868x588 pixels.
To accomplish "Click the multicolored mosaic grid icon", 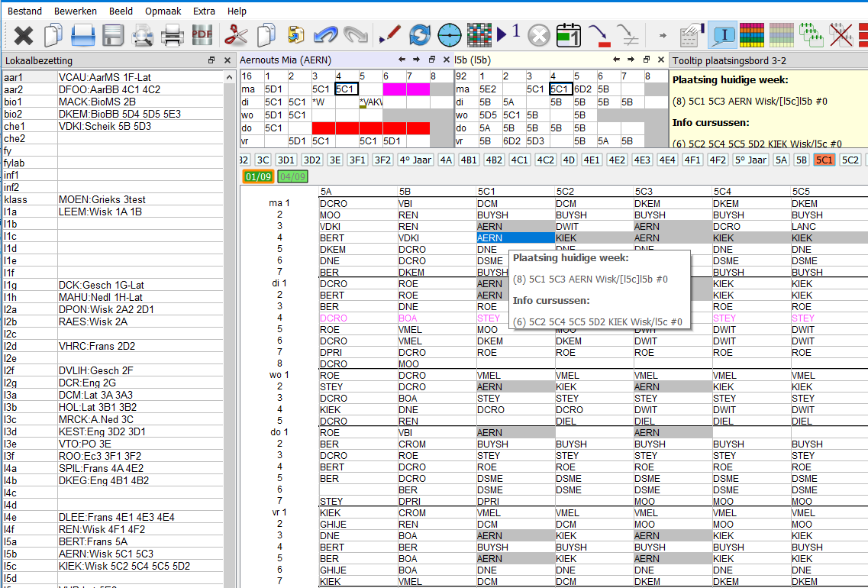I will point(479,35).
